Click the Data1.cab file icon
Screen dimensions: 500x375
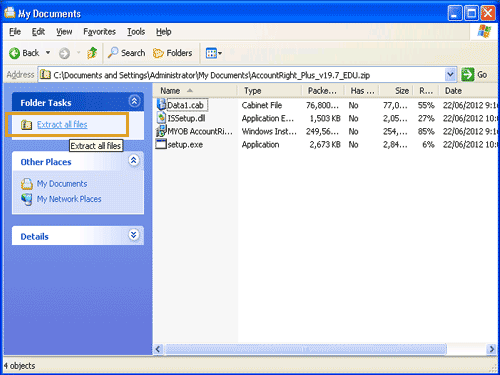[x=161, y=104]
